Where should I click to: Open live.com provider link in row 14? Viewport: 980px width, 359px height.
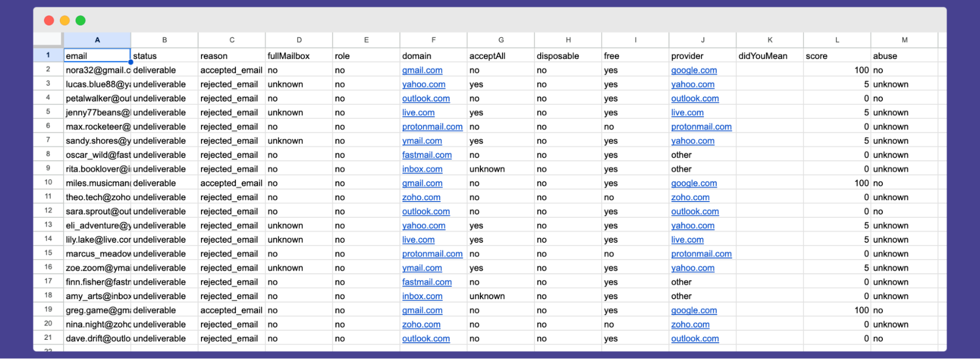tap(687, 240)
